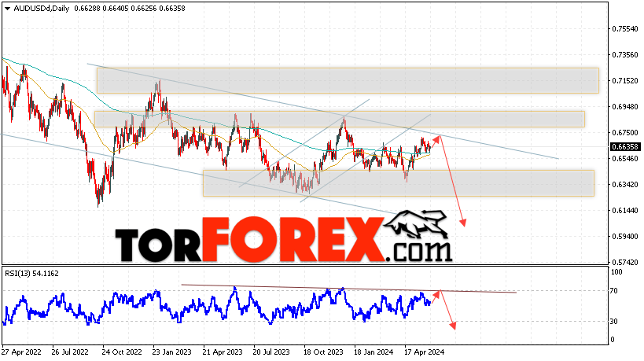Image resolution: width=644 pixels, height=361 pixels.
Task: Click the 21 Apr 2023 date label
Action: [x=223, y=352]
